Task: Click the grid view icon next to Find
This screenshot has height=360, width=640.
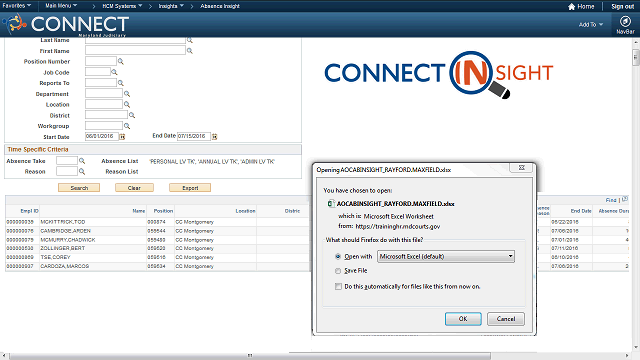Action: pyautogui.click(x=625, y=199)
